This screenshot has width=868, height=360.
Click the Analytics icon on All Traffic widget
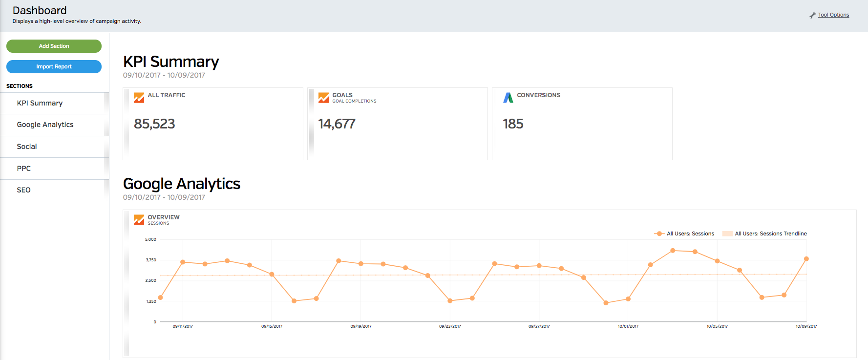pyautogui.click(x=139, y=98)
